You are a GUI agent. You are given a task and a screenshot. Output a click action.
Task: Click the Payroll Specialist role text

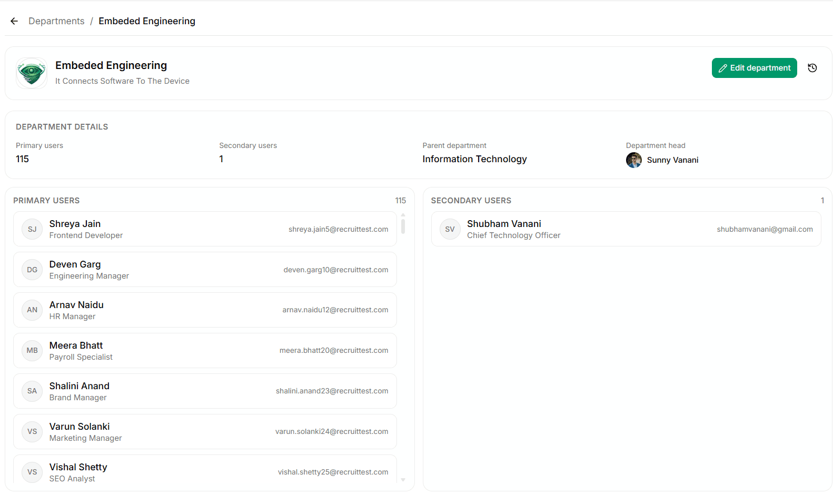pyautogui.click(x=81, y=357)
